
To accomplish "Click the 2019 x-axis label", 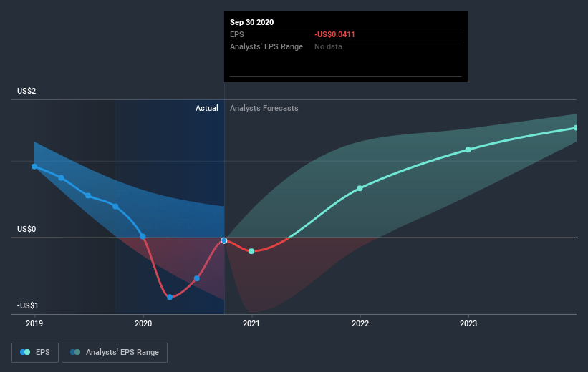I will pyautogui.click(x=34, y=323).
